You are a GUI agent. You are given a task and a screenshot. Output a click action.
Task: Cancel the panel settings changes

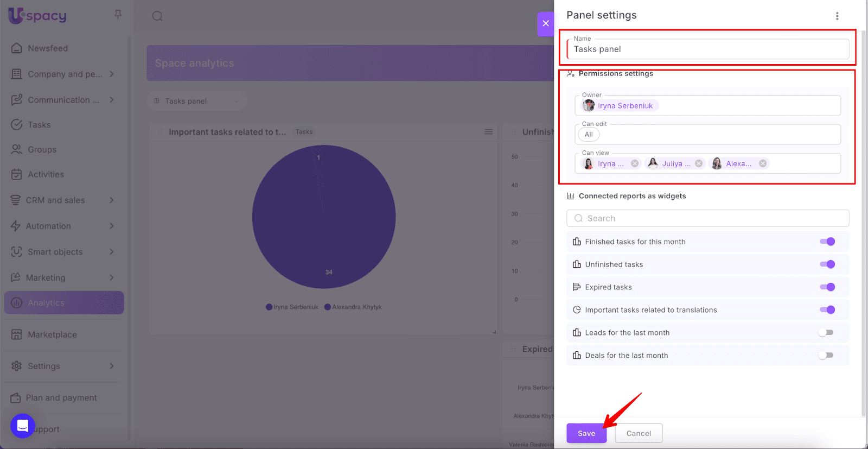pos(639,433)
